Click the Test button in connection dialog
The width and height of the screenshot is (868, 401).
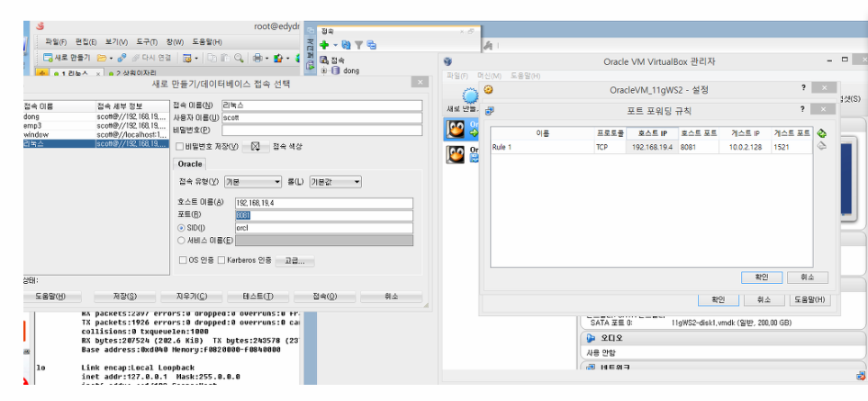[258, 296]
